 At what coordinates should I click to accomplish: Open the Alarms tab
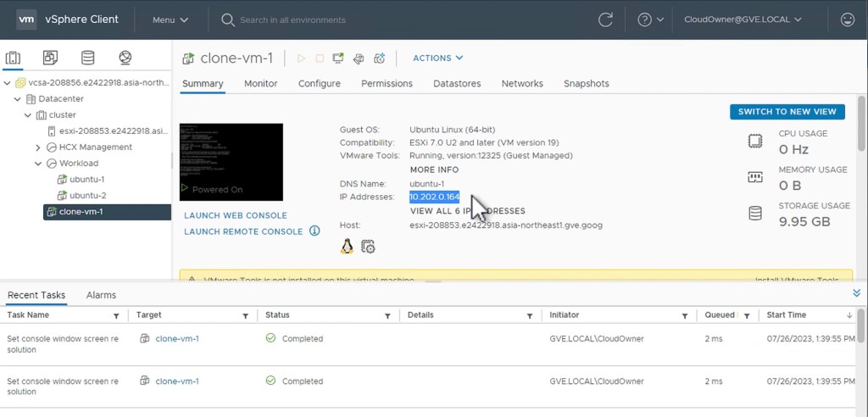coord(101,295)
